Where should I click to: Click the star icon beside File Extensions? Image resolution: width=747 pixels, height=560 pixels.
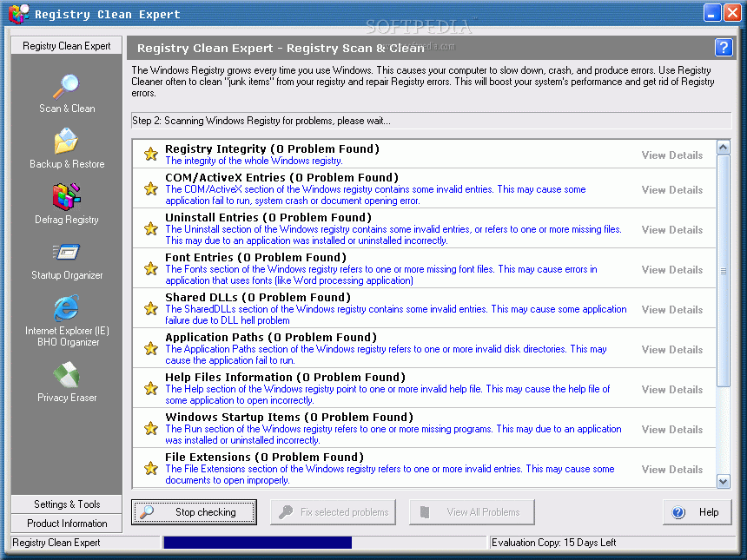tap(151, 469)
